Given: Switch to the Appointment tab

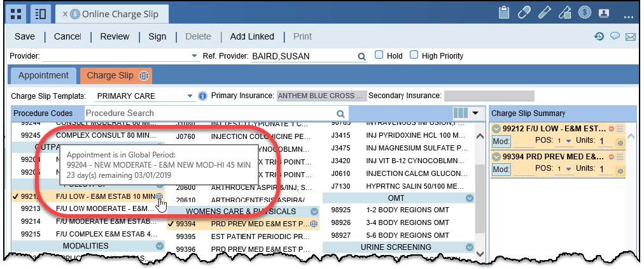Looking at the screenshot, I should [x=43, y=75].
